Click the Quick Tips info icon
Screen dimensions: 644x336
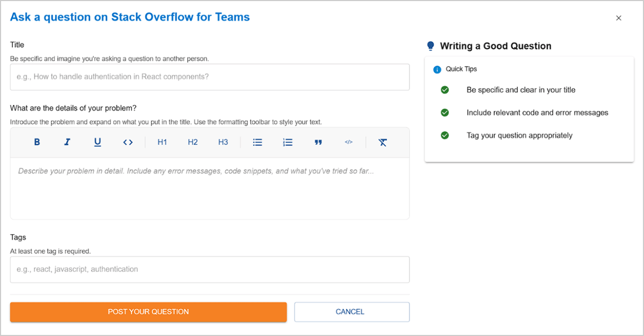(x=437, y=69)
